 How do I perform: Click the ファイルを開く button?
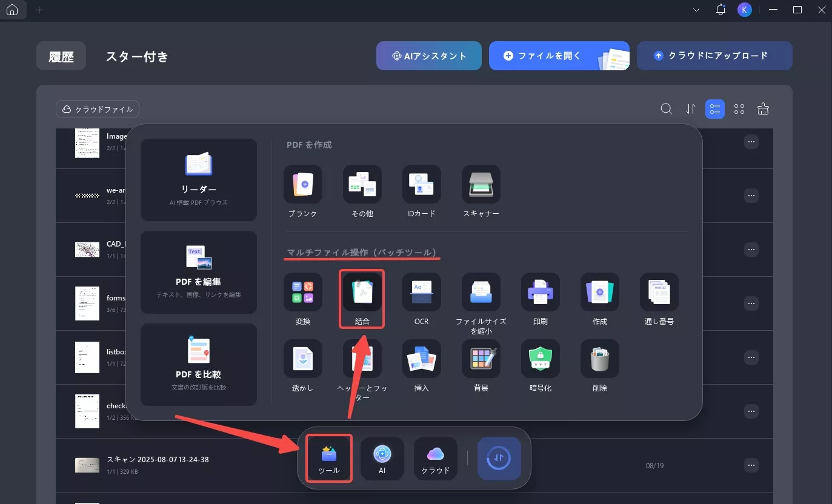(x=559, y=56)
